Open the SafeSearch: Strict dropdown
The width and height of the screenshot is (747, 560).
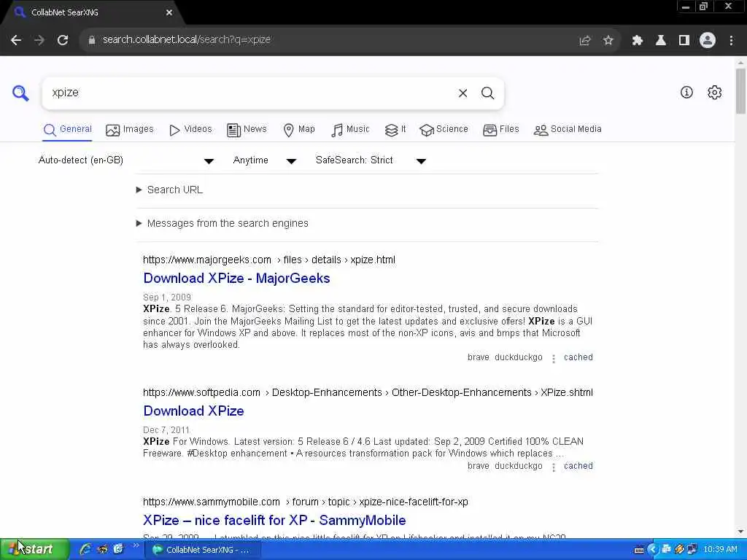click(x=371, y=160)
